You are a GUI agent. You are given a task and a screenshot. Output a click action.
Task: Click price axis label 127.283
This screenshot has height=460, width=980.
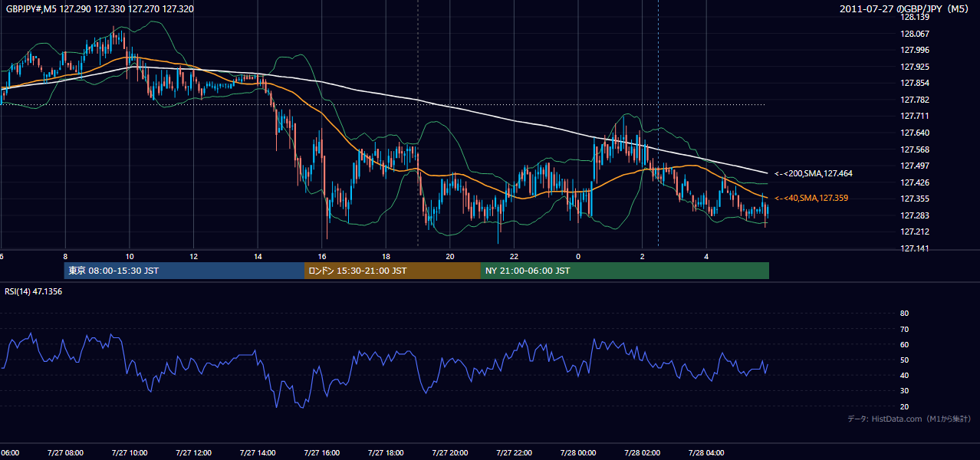(x=914, y=215)
